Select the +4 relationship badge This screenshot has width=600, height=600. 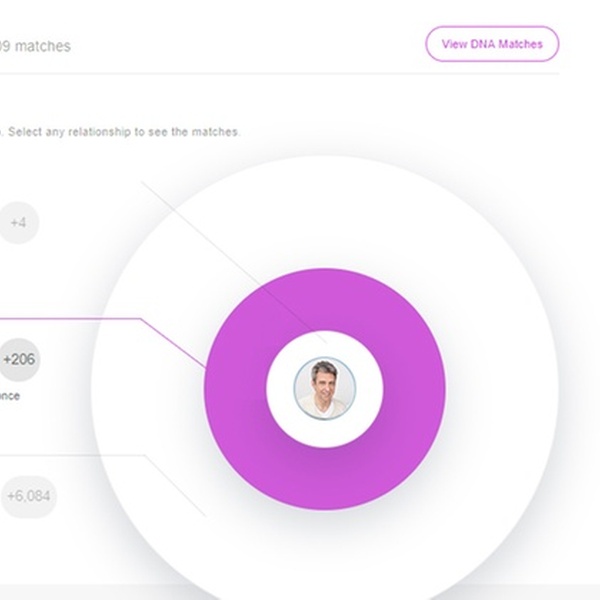[18, 223]
